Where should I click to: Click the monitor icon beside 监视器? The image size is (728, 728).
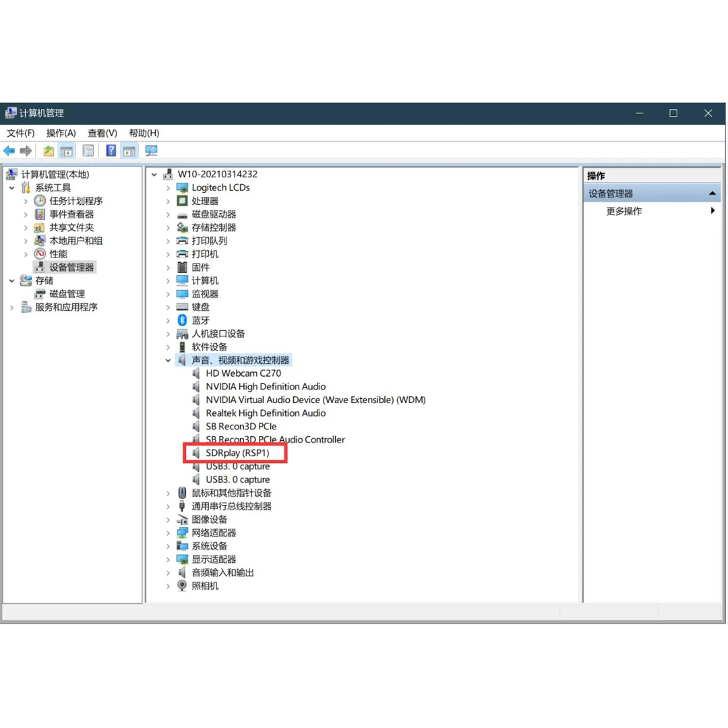pyautogui.click(x=183, y=294)
